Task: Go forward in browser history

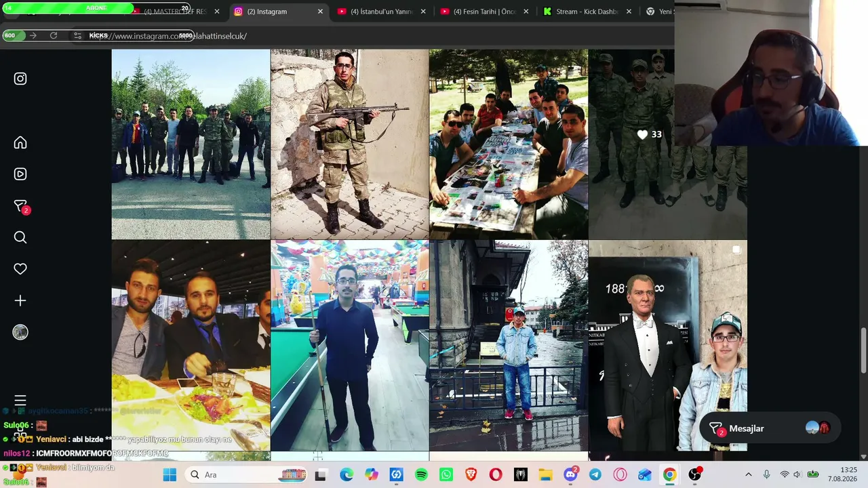Action: point(33,35)
